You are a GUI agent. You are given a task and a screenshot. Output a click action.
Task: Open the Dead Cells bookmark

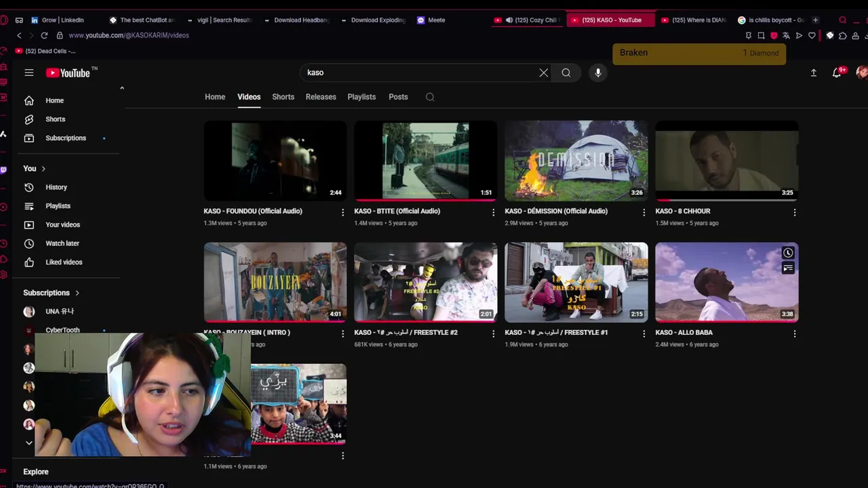[45, 51]
